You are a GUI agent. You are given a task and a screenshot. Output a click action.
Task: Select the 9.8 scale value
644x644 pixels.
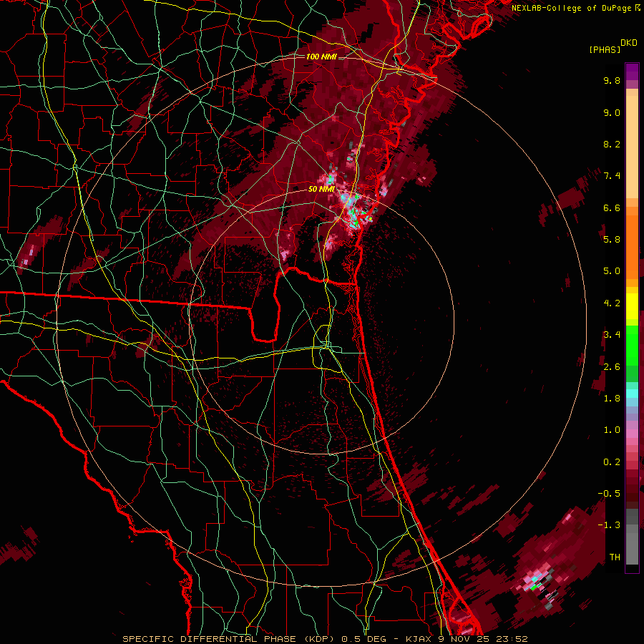(x=612, y=81)
